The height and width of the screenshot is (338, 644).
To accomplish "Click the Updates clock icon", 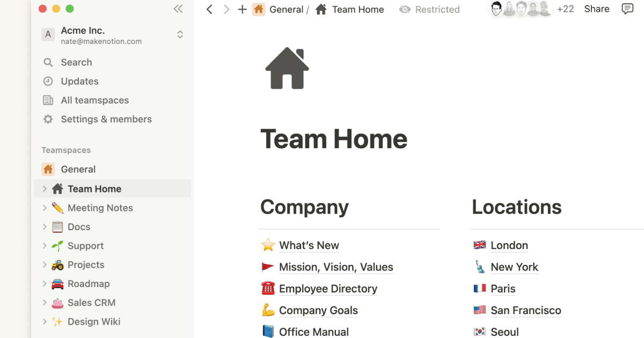I will pos(48,81).
